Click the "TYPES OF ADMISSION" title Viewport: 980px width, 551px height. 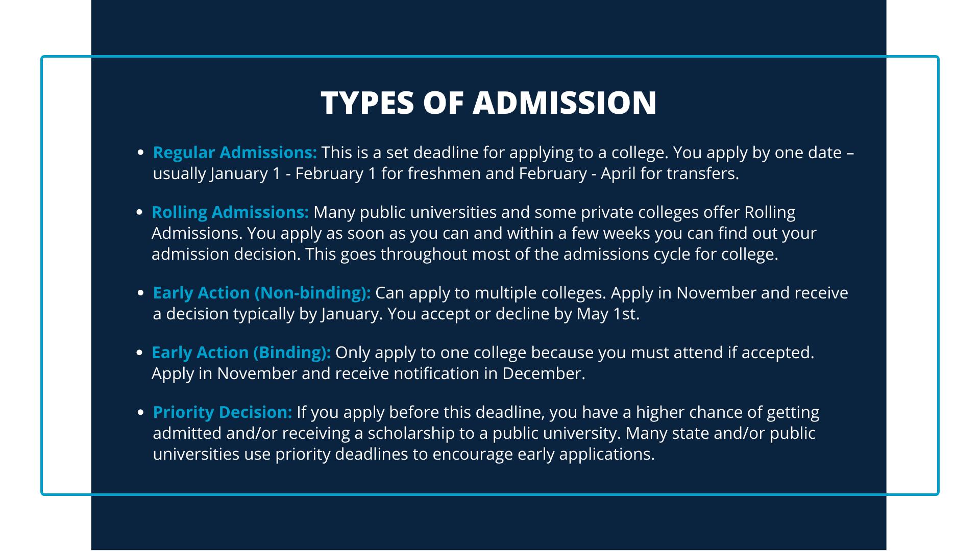point(488,103)
